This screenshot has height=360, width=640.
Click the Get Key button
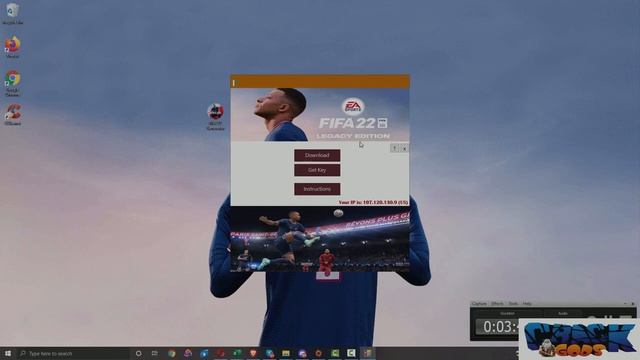pyautogui.click(x=317, y=170)
